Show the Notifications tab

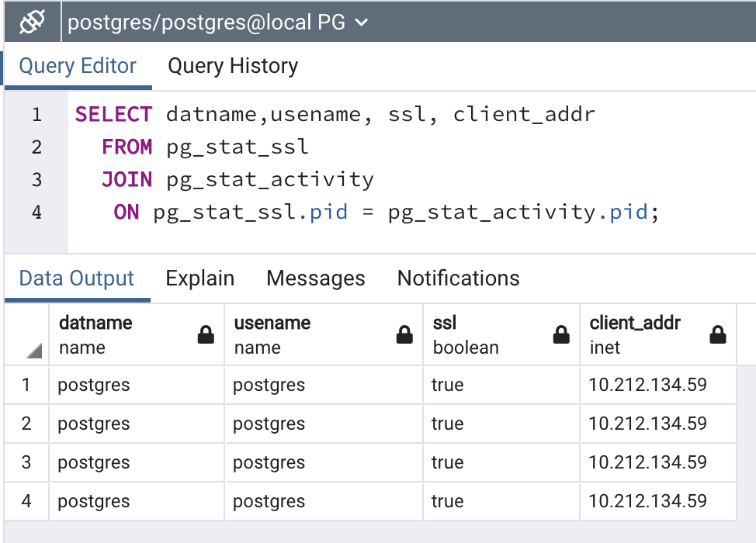[x=459, y=278]
